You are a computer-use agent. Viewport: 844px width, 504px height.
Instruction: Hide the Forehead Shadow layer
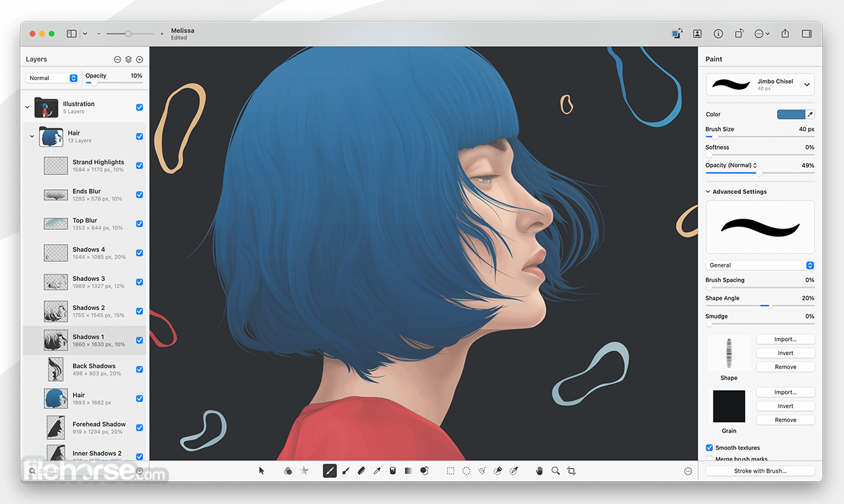click(139, 427)
